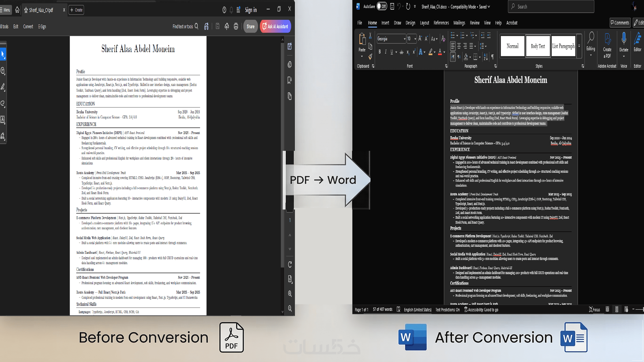644x362 pixels.
Task: Expand the Styles gallery arrow
Action: tap(579, 46)
